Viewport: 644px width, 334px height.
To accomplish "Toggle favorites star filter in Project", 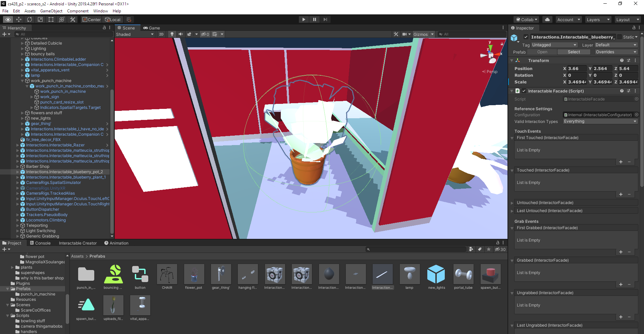I will (489, 249).
